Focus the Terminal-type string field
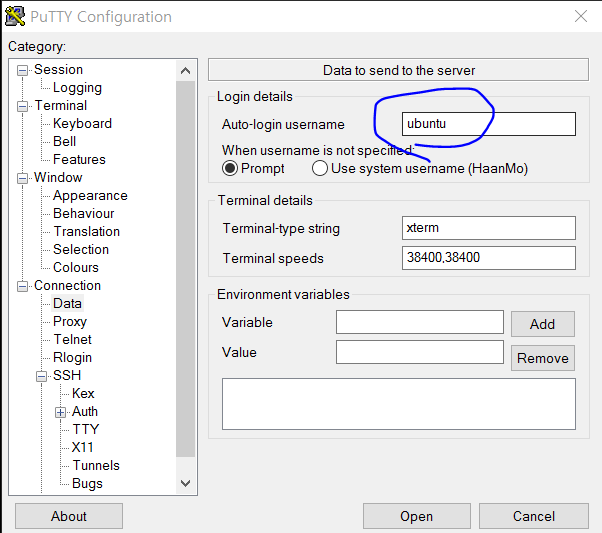The width and height of the screenshot is (602, 533). [x=489, y=228]
